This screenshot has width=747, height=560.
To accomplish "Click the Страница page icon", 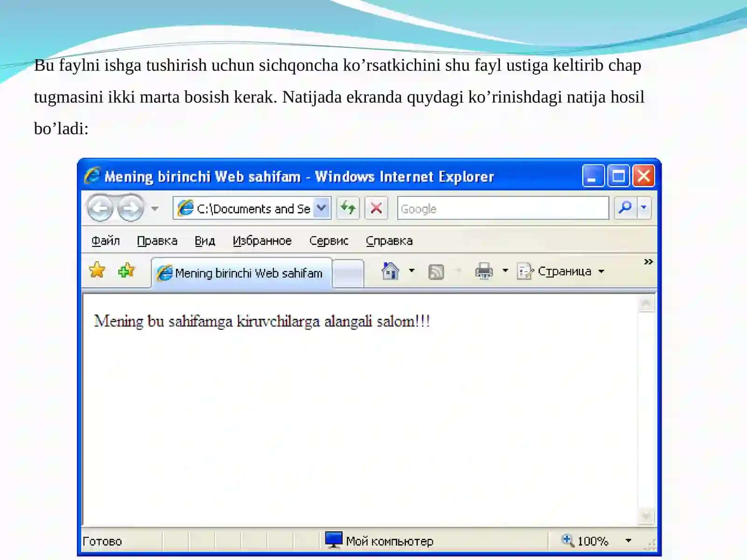I will pos(525,271).
